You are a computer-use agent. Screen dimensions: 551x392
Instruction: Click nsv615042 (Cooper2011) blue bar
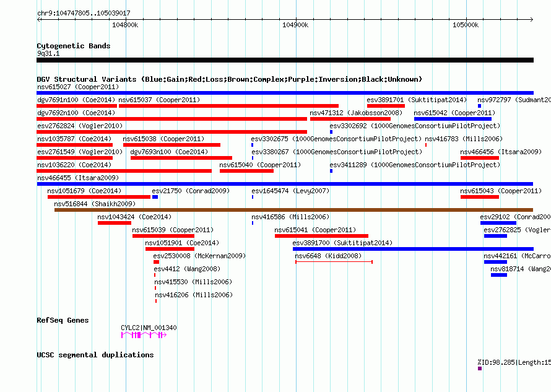pyautogui.click(x=453, y=119)
